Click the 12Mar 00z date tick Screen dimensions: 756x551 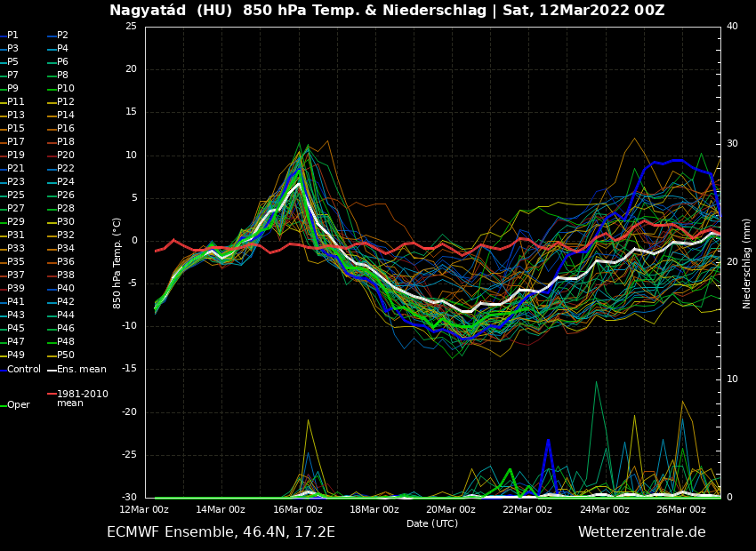pos(145,509)
